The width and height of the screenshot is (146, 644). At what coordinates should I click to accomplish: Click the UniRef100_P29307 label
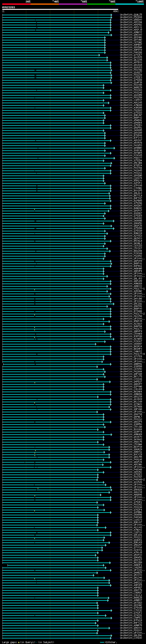(x=131, y=342)
